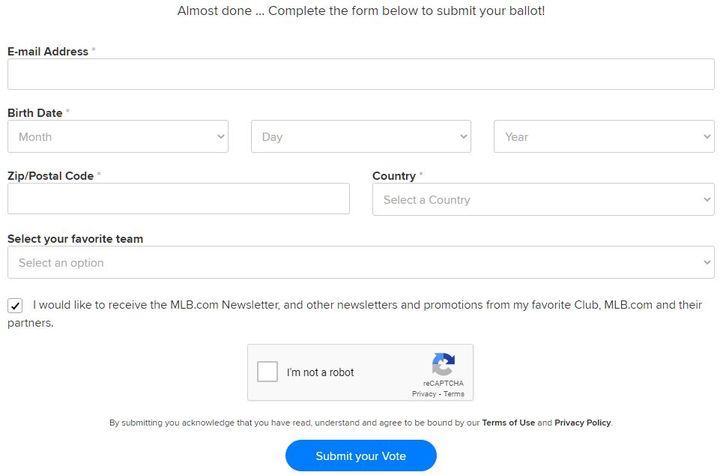The height and width of the screenshot is (475, 720).
Task: Click the E-mail Address input field
Action: (360, 74)
